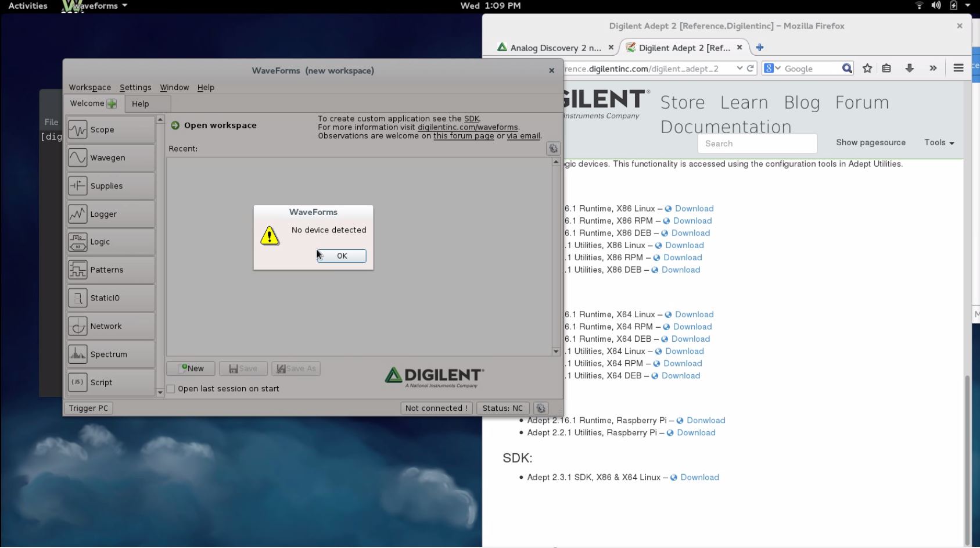
Task: Click battery icon in top bar
Action: click(x=953, y=5)
